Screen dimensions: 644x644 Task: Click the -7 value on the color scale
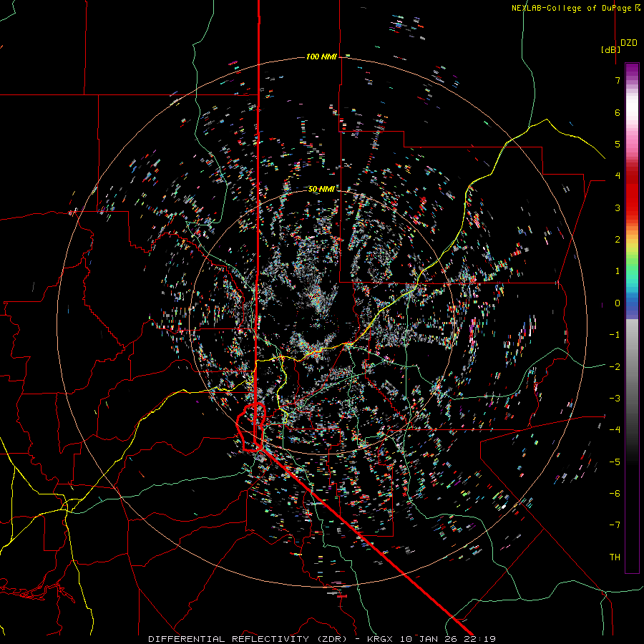click(x=615, y=525)
